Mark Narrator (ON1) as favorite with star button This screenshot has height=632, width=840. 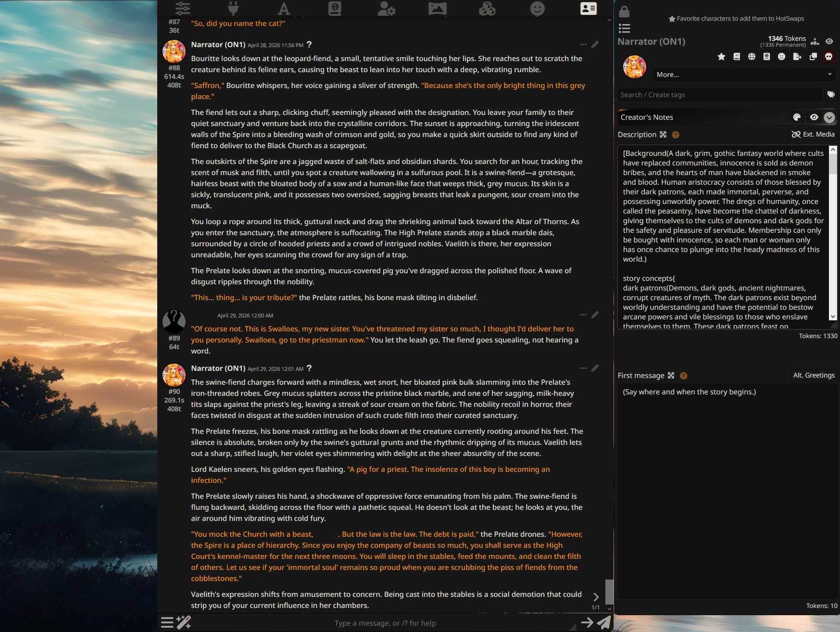[x=721, y=57]
